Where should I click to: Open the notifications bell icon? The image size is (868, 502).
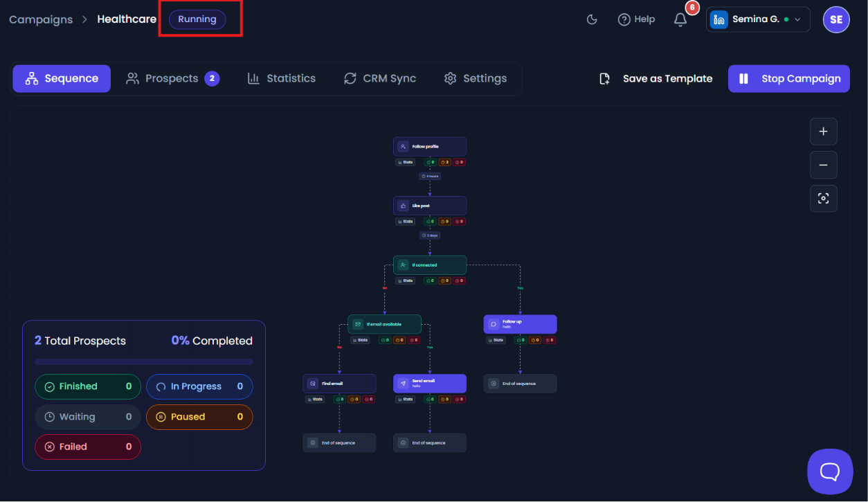click(680, 19)
